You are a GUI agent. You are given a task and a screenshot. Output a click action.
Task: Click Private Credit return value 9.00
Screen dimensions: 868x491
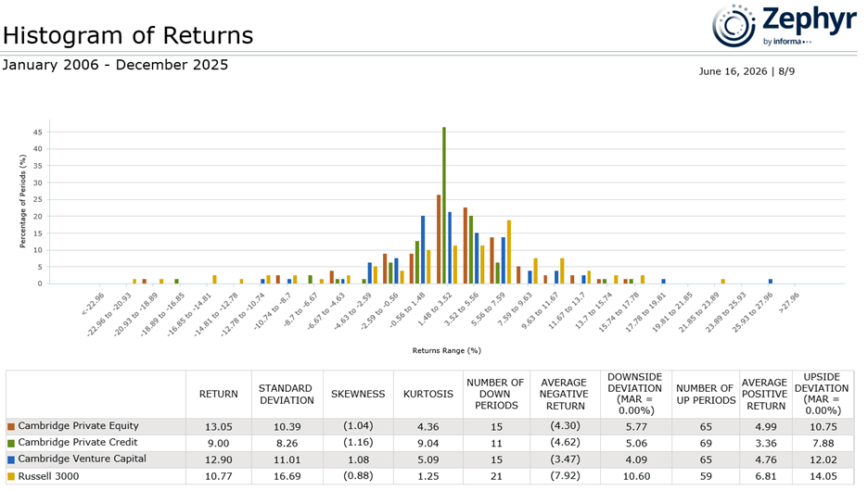coord(219,444)
